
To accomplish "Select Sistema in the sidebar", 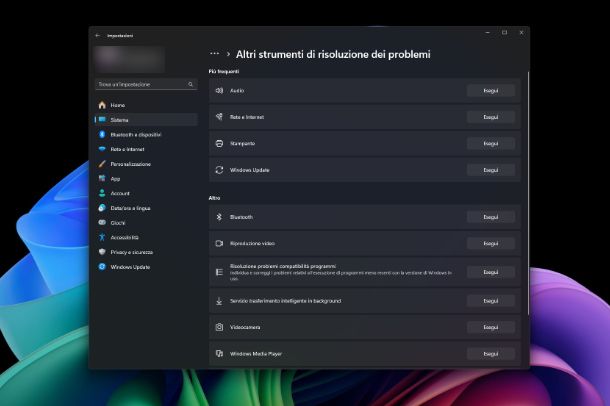I will coord(146,120).
